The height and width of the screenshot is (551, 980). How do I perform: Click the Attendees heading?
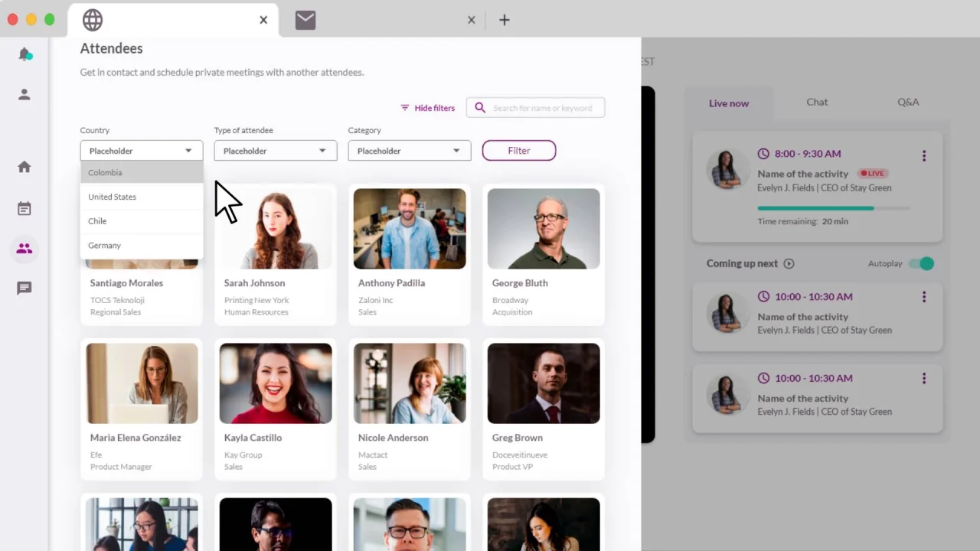pos(111,48)
